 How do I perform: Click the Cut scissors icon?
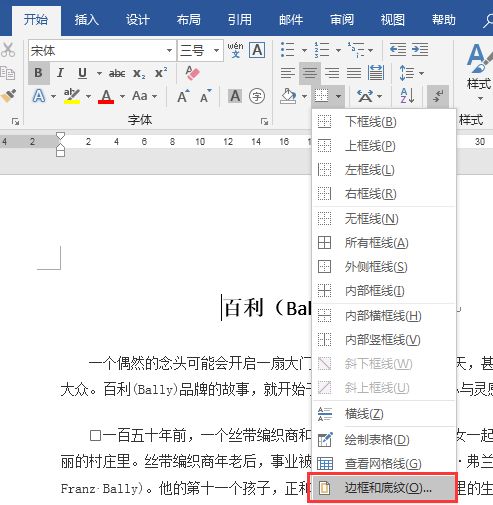8,50
